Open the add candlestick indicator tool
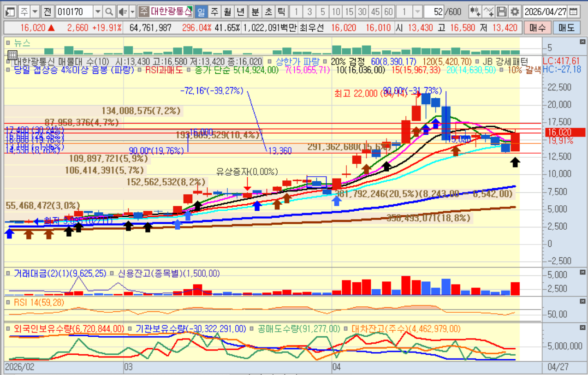 tap(475, 12)
